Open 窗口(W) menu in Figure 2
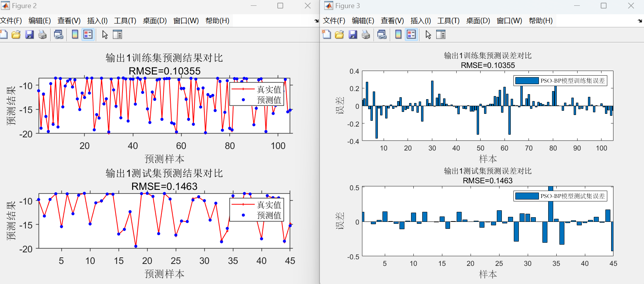This screenshot has width=644, height=284. (186, 21)
